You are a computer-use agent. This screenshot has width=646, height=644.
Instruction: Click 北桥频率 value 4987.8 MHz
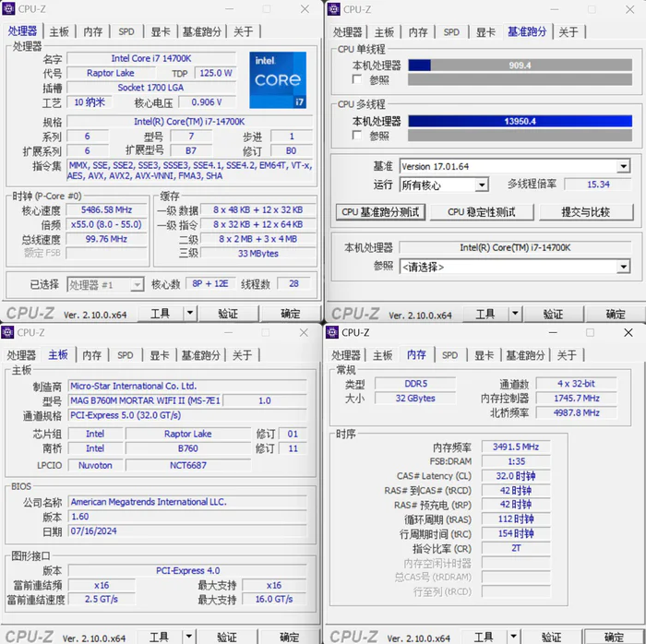point(577,412)
